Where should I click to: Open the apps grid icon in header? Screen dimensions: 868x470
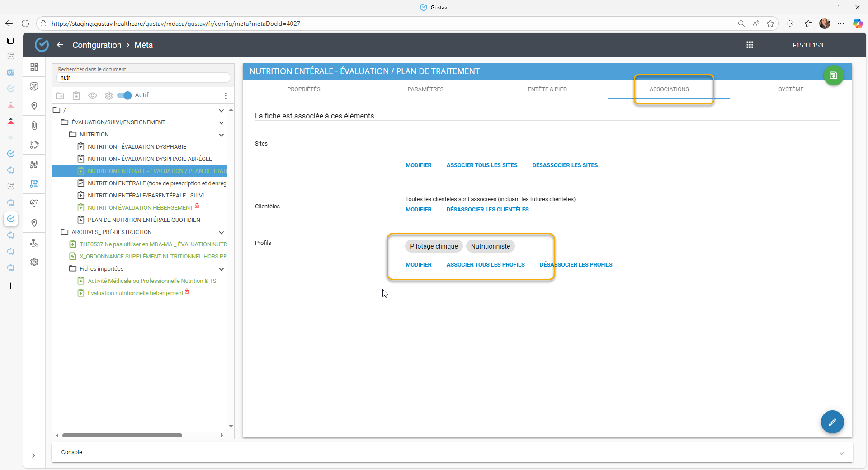(x=750, y=45)
